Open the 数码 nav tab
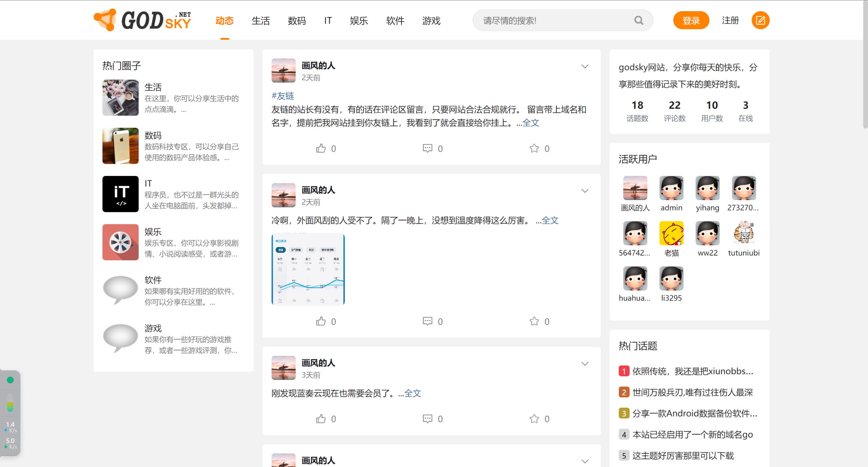This screenshot has height=467, width=868. pos(297,21)
